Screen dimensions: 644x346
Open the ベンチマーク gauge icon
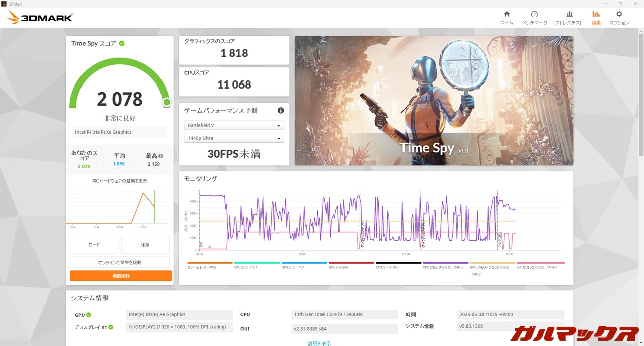tap(534, 14)
